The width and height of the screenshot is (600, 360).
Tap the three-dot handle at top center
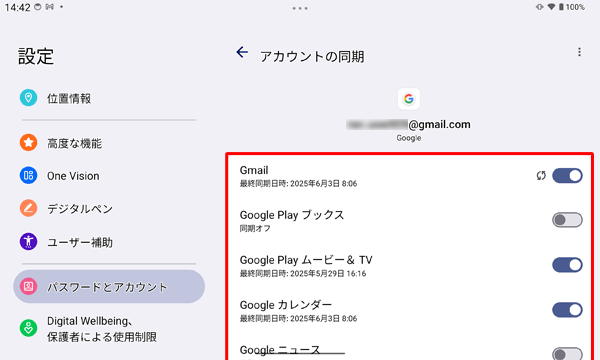point(300,8)
